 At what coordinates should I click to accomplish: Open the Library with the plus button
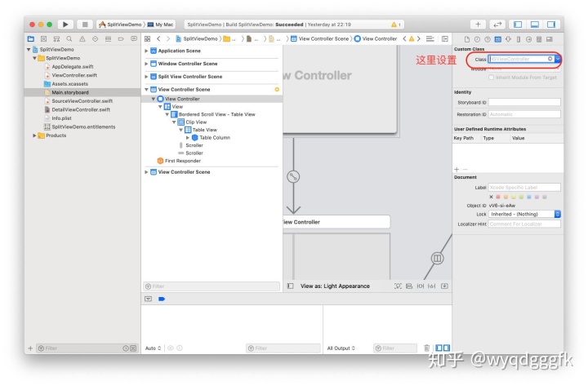pos(478,24)
